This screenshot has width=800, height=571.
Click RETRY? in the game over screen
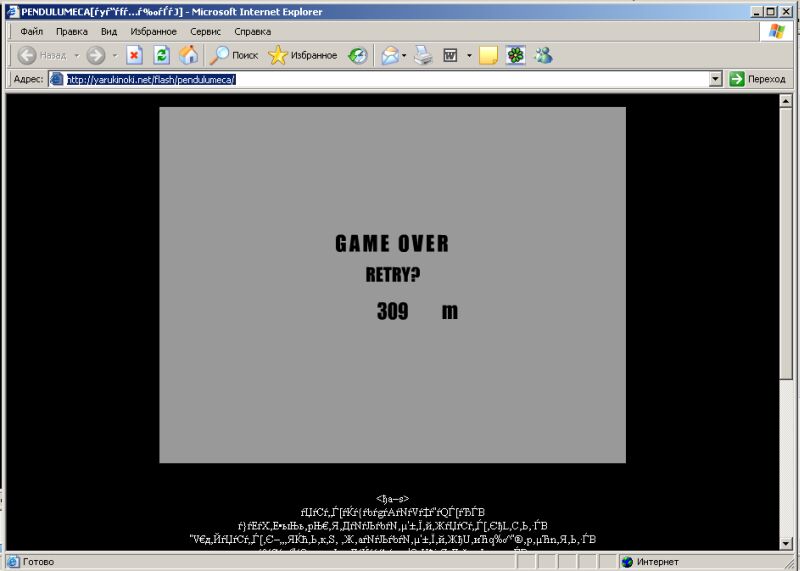(x=392, y=275)
